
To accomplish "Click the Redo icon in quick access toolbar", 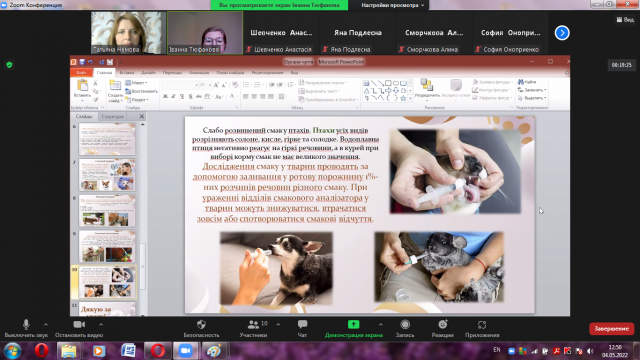I will tap(102, 62).
